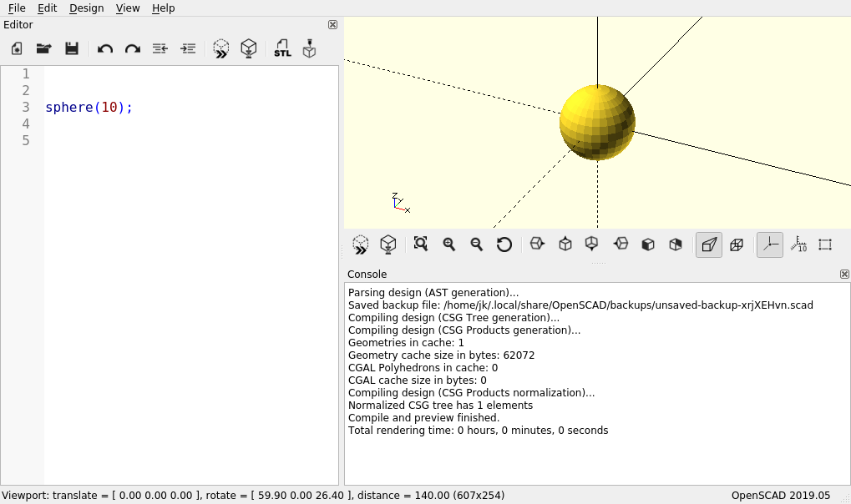
Task: Open the Design menu
Action: click(86, 8)
